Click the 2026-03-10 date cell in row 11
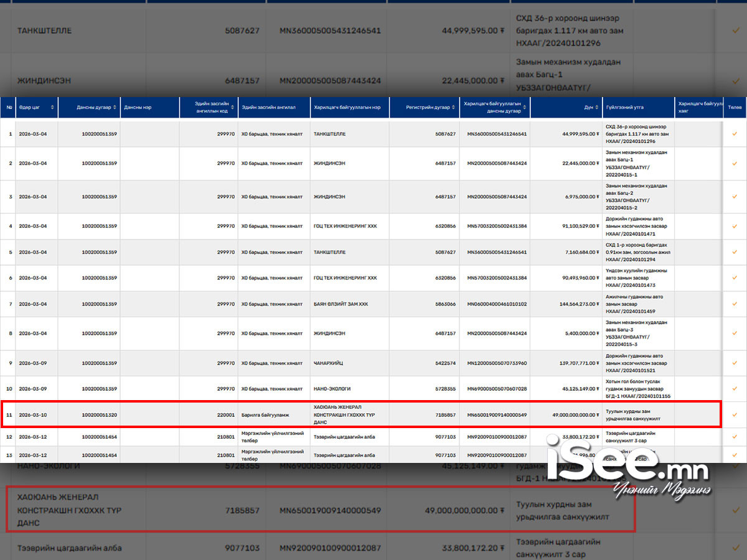Image resolution: width=747 pixels, height=560 pixels. [x=32, y=414]
